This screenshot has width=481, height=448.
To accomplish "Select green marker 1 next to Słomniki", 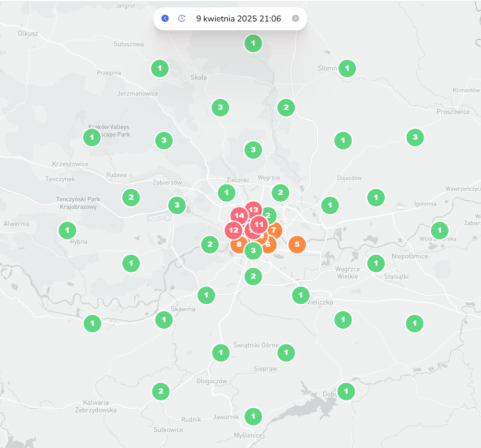I will [347, 68].
